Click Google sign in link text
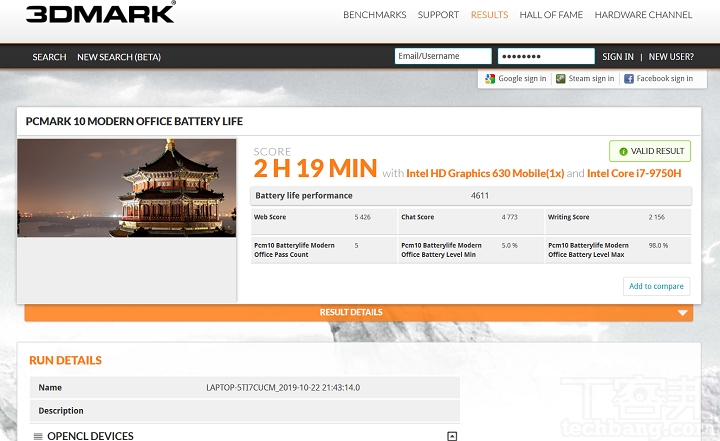Viewport: 720px width, 441px height. [522, 79]
